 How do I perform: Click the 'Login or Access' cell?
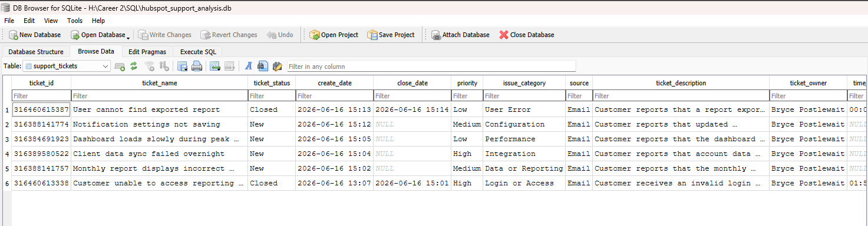click(524, 183)
